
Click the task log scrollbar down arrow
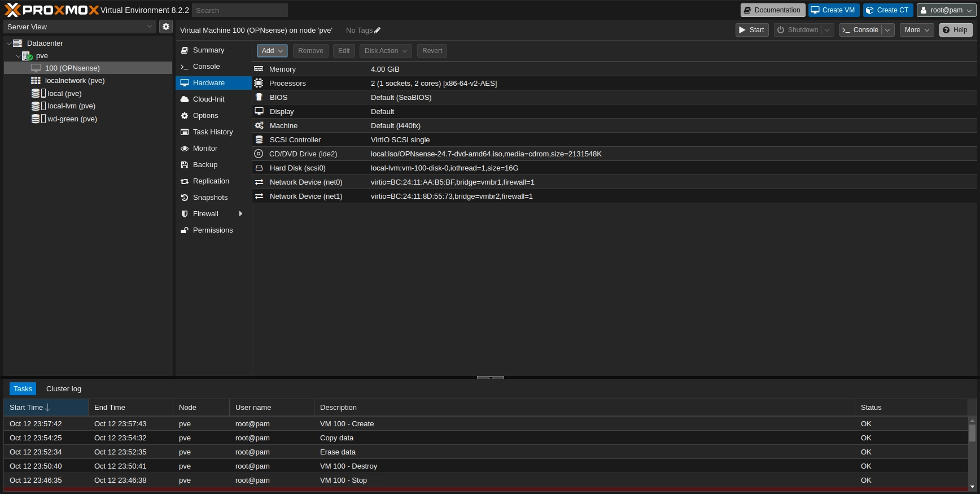coord(972,487)
